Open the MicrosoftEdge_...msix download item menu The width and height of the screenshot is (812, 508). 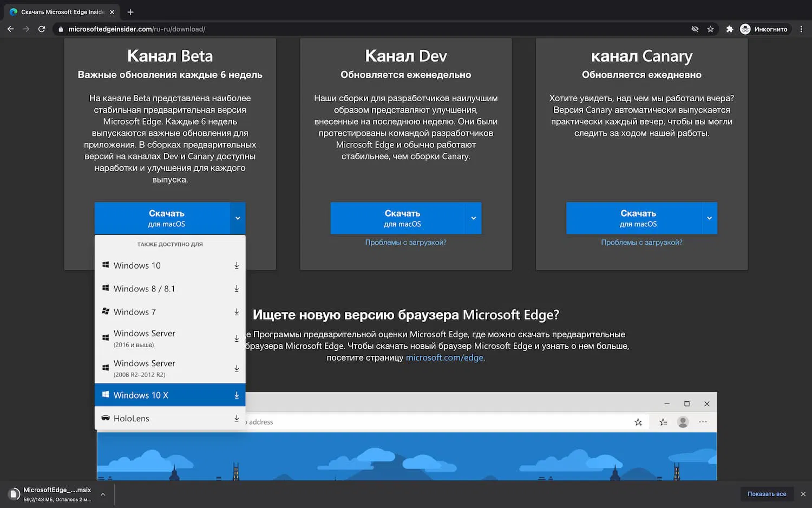coord(103,493)
